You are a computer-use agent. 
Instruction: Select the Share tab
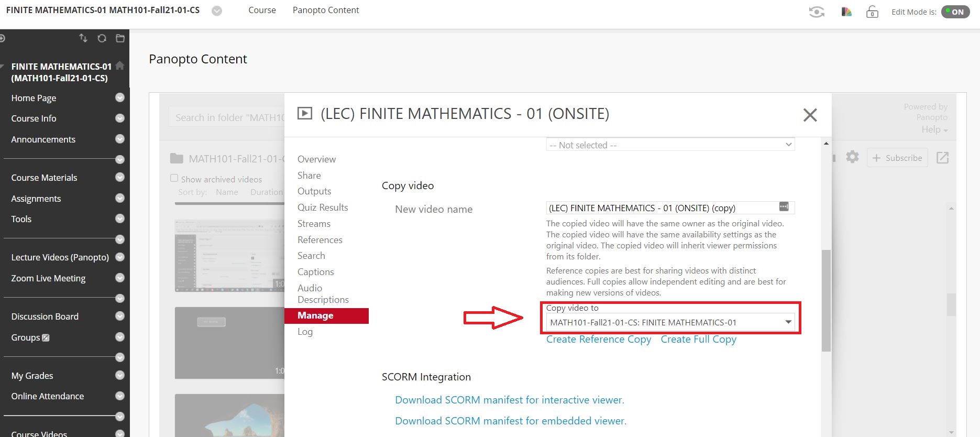click(x=309, y=176)
